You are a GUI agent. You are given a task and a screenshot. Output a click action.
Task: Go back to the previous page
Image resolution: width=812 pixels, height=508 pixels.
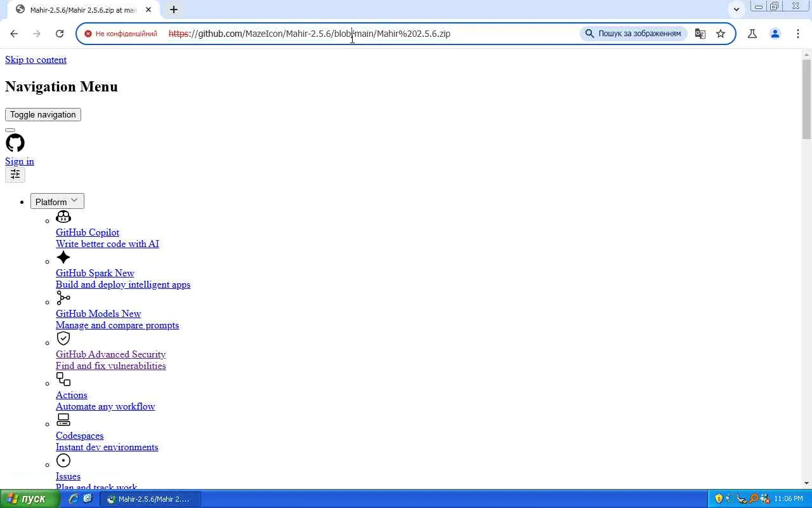14,34
